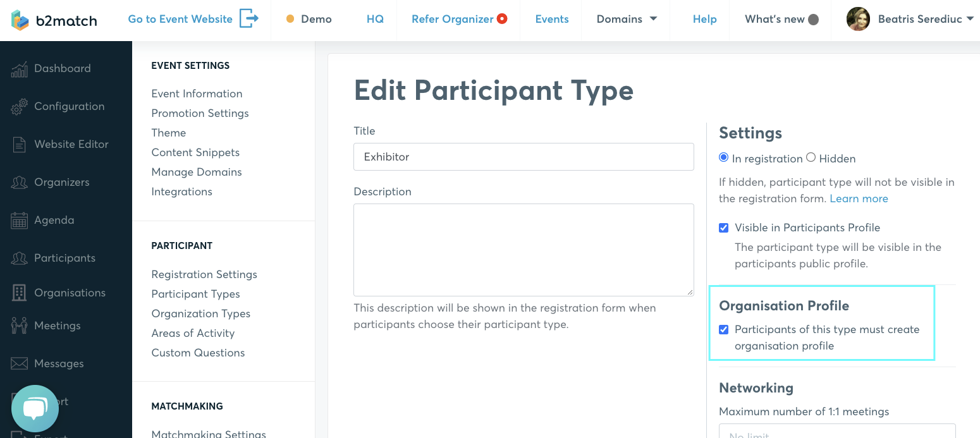
Task: Uncheck must create organisation profile checkbox
Action: (x=724, y=329)
